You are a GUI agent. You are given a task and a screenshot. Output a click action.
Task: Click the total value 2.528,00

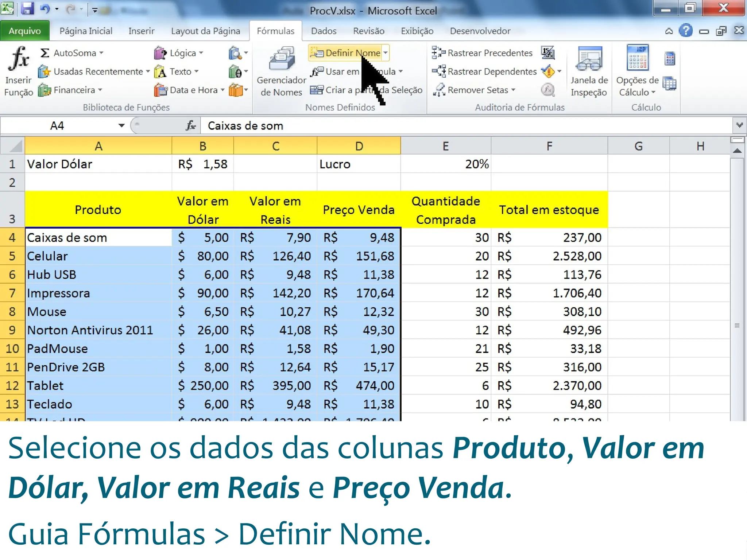[549, 256]
